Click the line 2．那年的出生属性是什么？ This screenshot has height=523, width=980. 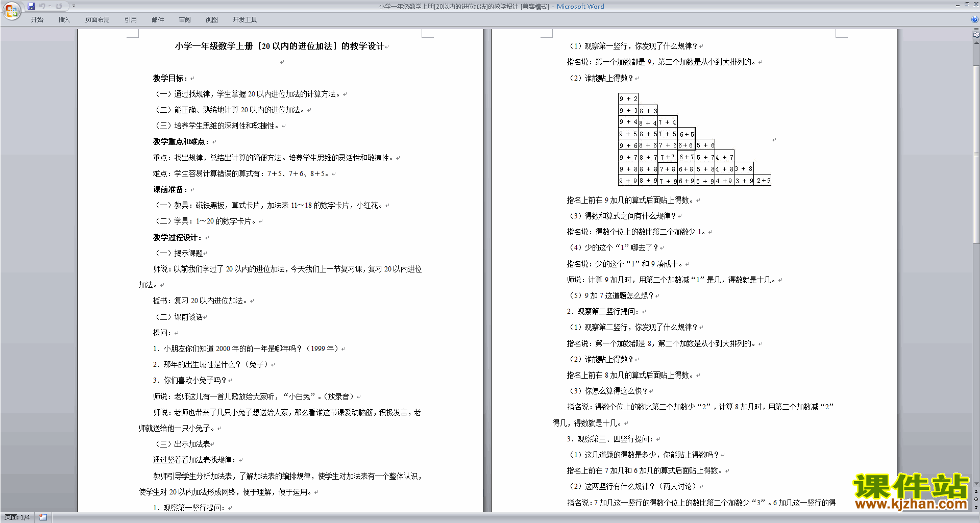click(x=211, y=364)
